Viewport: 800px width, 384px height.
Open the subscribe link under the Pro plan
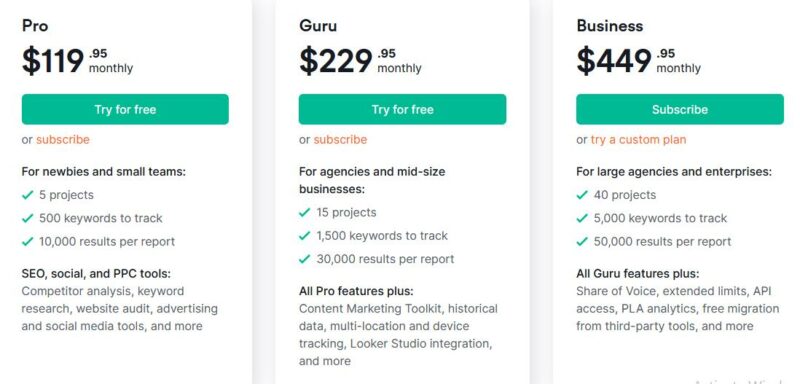point(63,140)
